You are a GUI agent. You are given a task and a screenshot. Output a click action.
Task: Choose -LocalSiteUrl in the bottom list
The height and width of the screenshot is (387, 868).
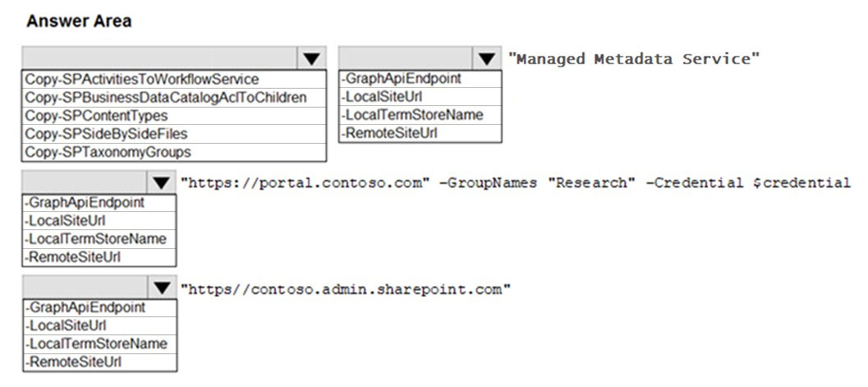pyautogui.click(x=99, y=325)
